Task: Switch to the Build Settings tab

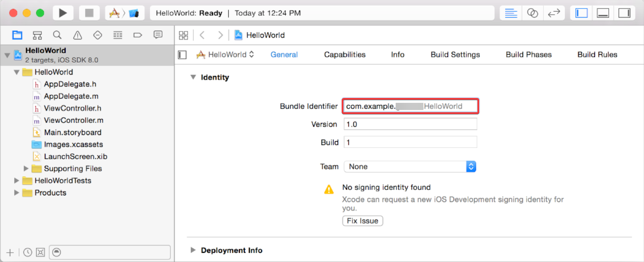Action: point(455,55)
